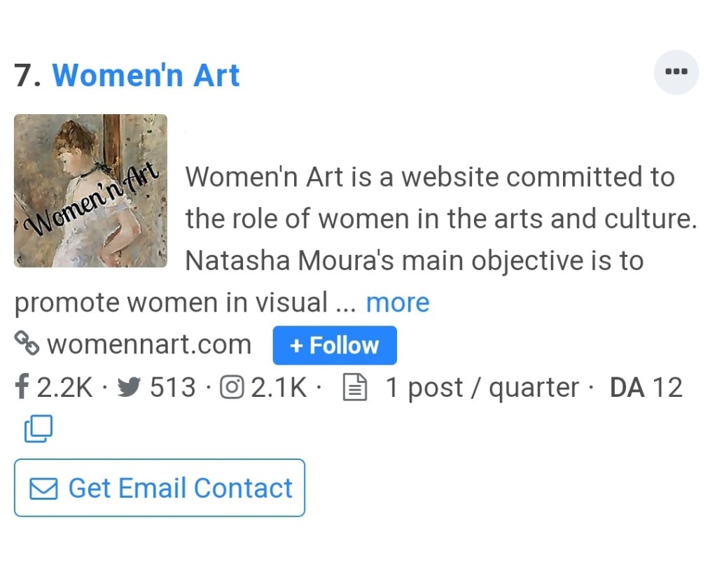Screen dimensions: 717x588
Task: Click the Facebook icon
Action: (x=22, y=387)
